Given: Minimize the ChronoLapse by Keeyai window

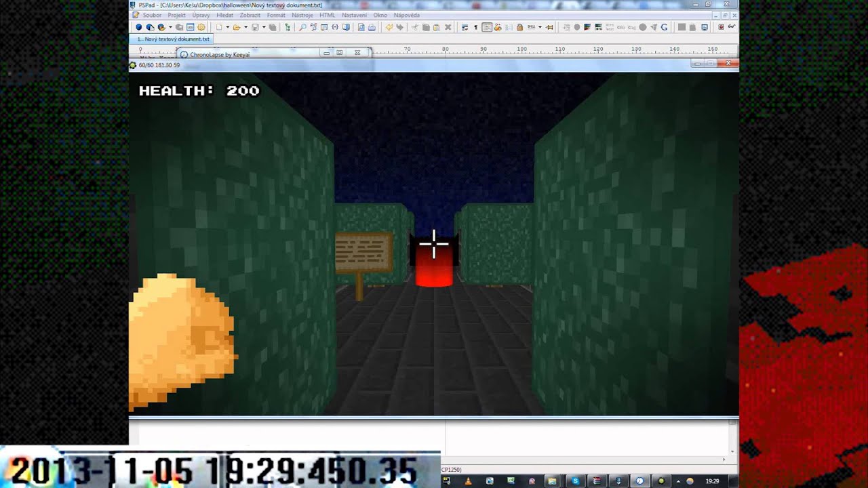Looking at the screenshot, I should click(327, 53).
